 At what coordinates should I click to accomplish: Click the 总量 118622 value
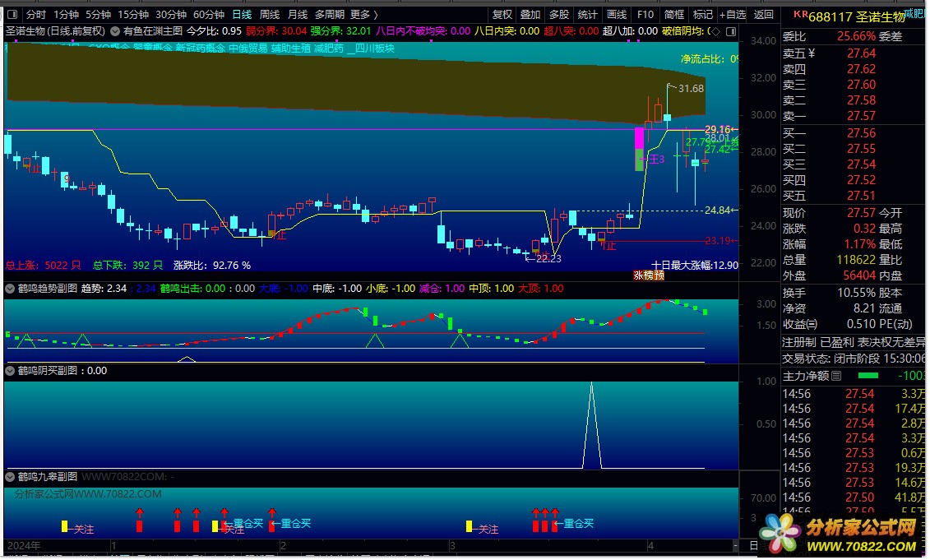tap(856, 260)
